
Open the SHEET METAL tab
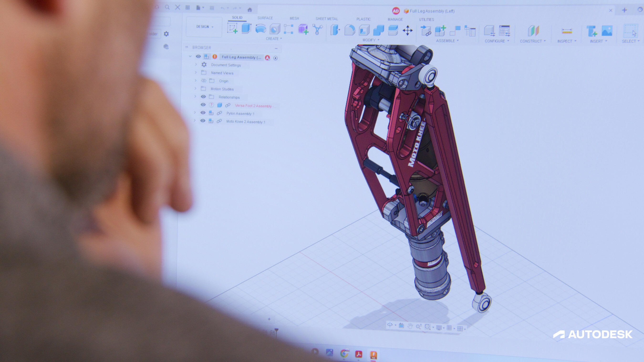click(327, 19)
